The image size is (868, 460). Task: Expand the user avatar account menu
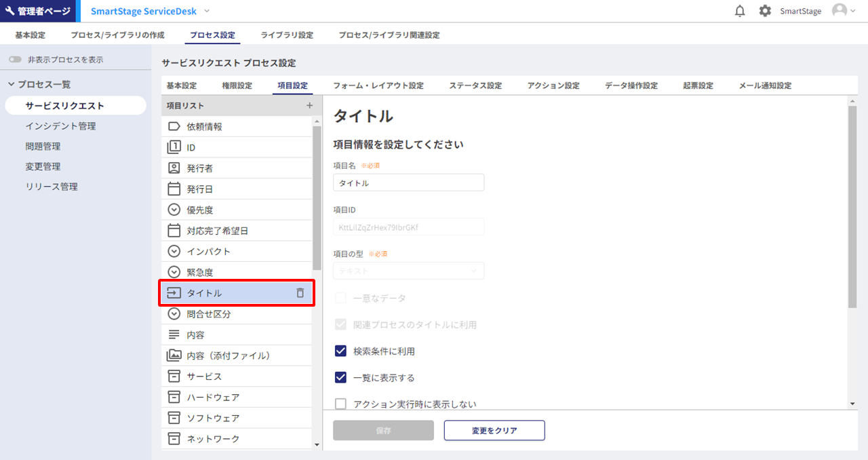843,11
